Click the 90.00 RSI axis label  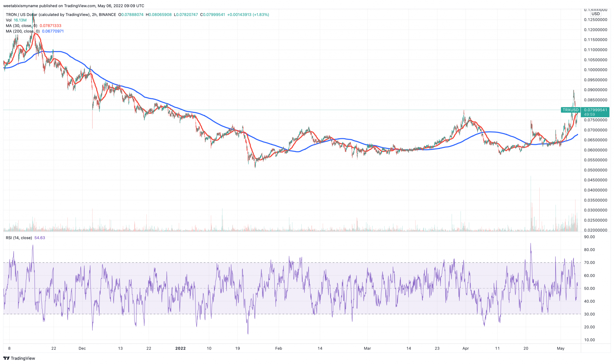tap(589, 237)
